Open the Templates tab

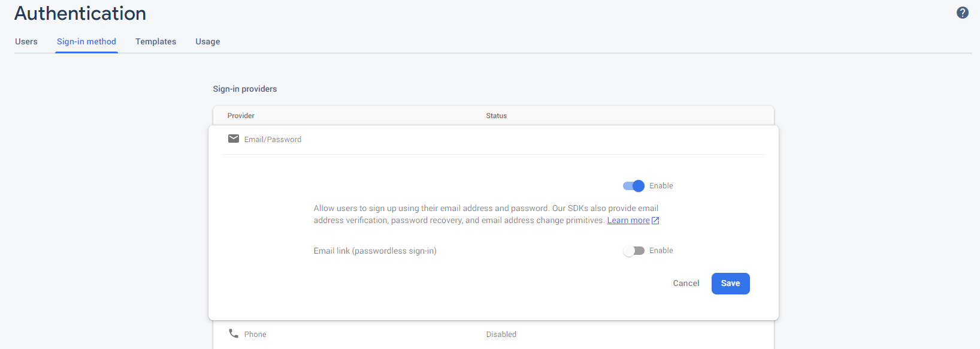pos(156,41)
